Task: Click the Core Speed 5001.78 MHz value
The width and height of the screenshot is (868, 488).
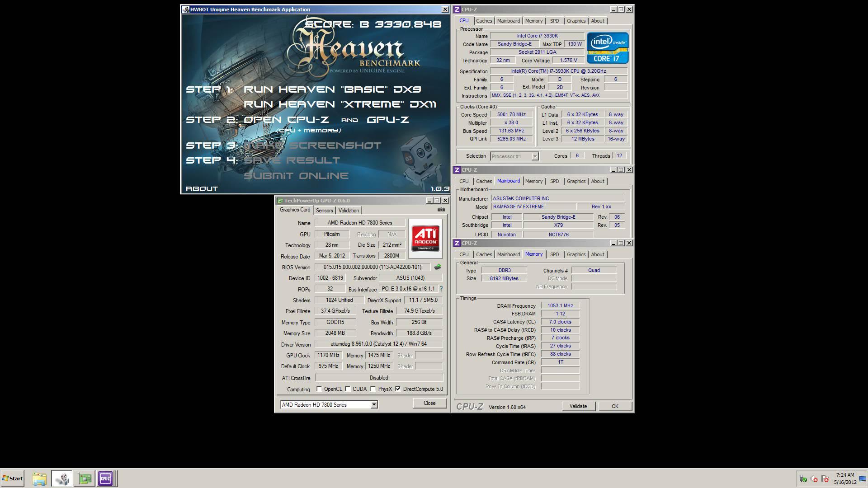Action: (x=511, y=115)
